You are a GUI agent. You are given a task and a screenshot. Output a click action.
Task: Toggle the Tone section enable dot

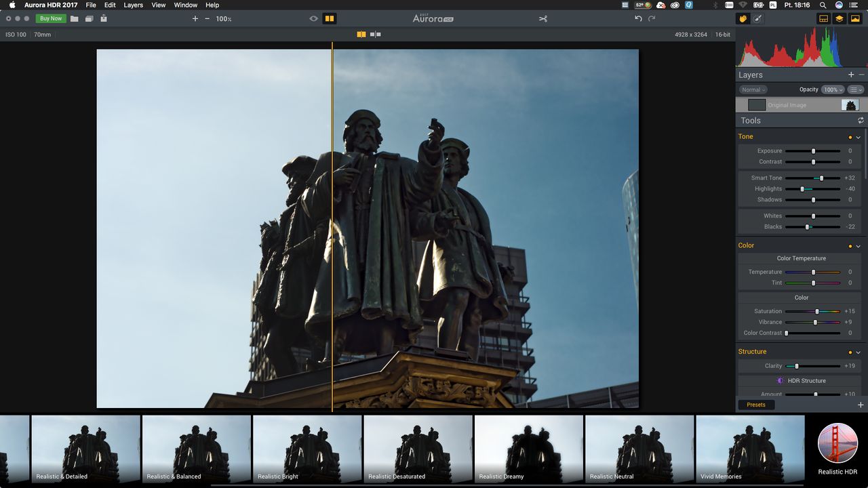click(850, 137)
